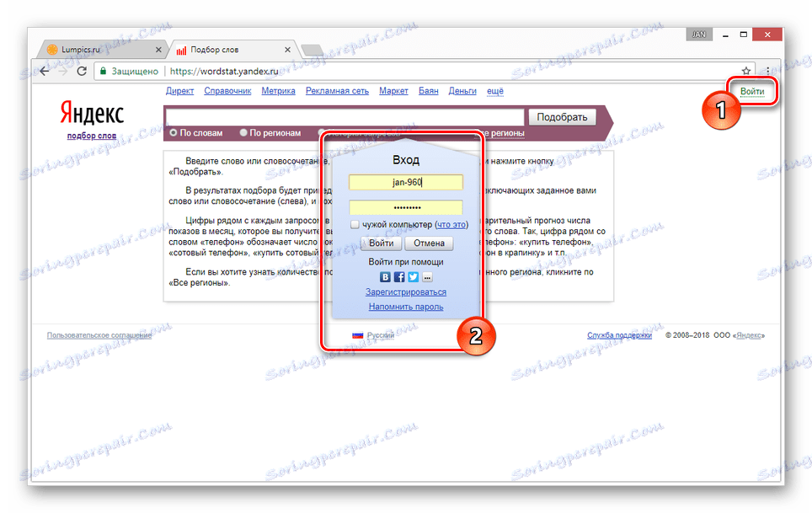Screen dimensions: 812x513
Task: Open the Служба поддержки link
Action: point(619,335)
